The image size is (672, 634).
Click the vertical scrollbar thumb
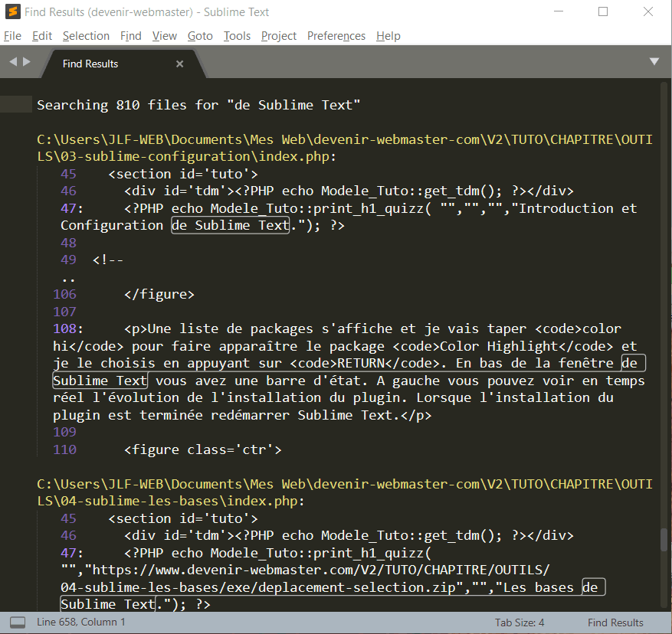tap(664, 540)
